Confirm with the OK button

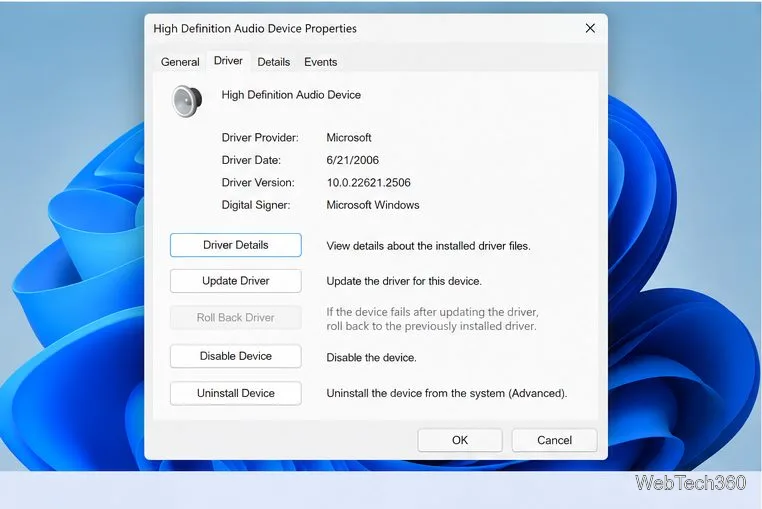point(460,440)
